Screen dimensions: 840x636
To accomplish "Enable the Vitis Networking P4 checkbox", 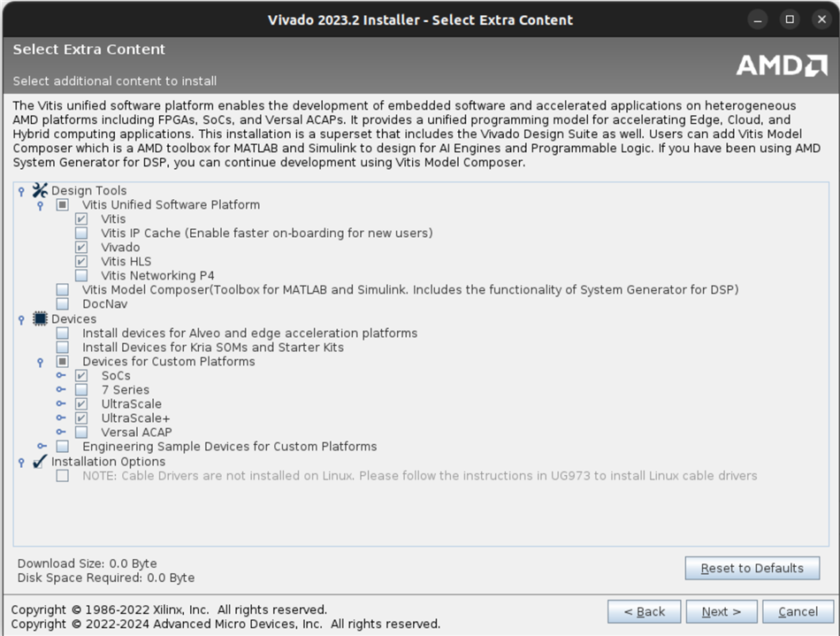I will tap(81, 275).
